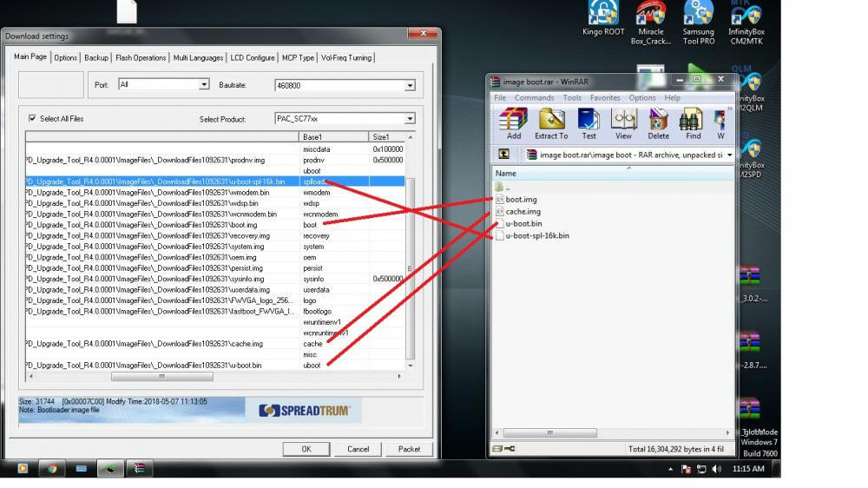The height and width of the screenshot is (488, 868).
Task: Click the Extract To toolbar icon
Action: [551, 122]
